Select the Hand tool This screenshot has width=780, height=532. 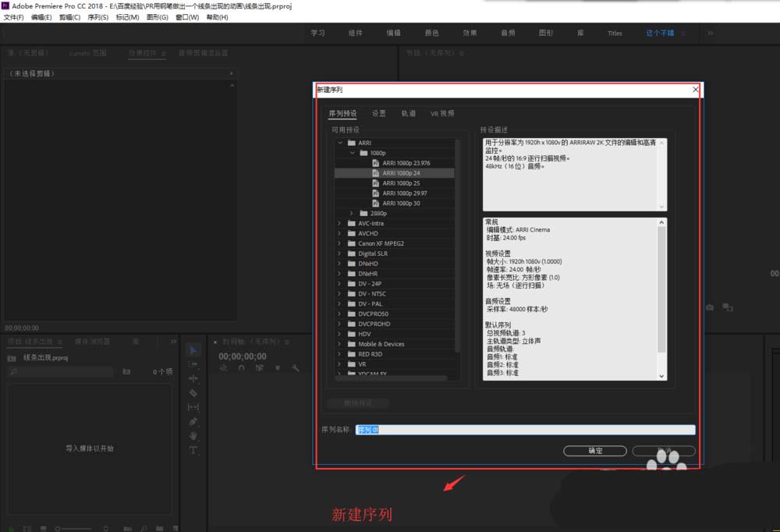[193, 436]
